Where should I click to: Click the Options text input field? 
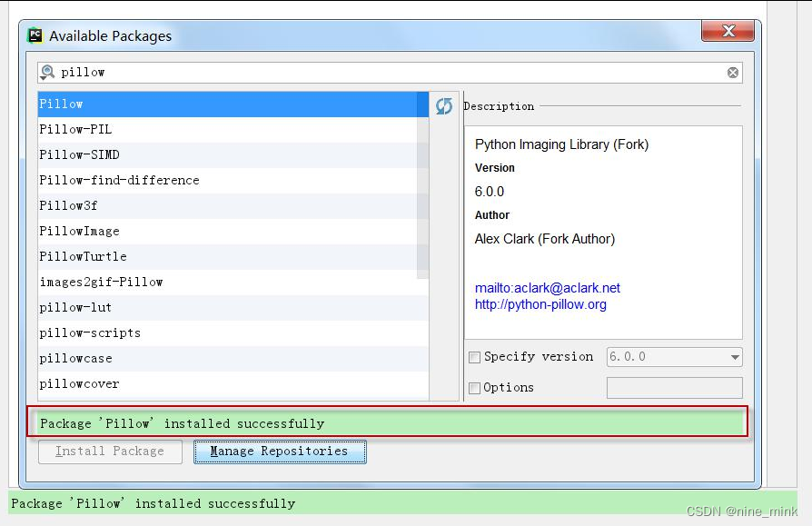(x=674, y=388)
